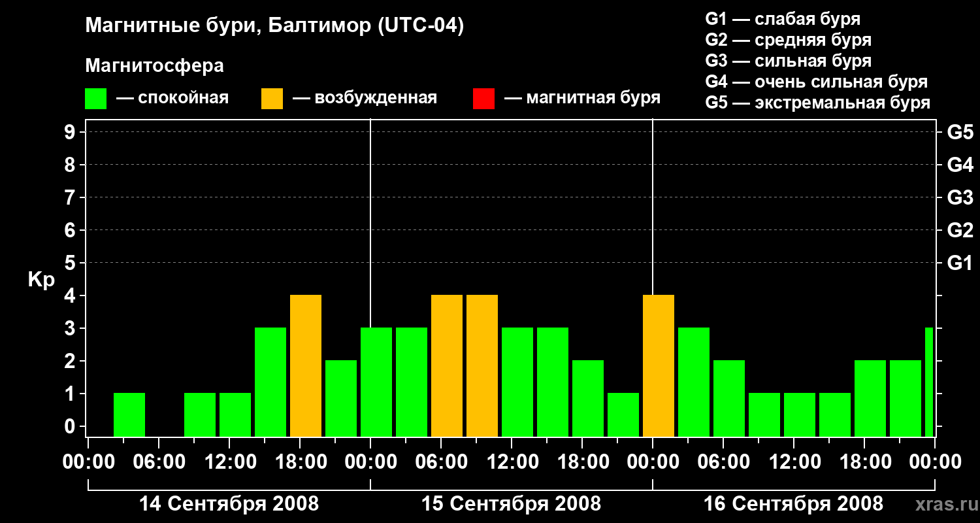
Task: Select the 'G1 — слабая буря' description line
Action: click(783, 19)
